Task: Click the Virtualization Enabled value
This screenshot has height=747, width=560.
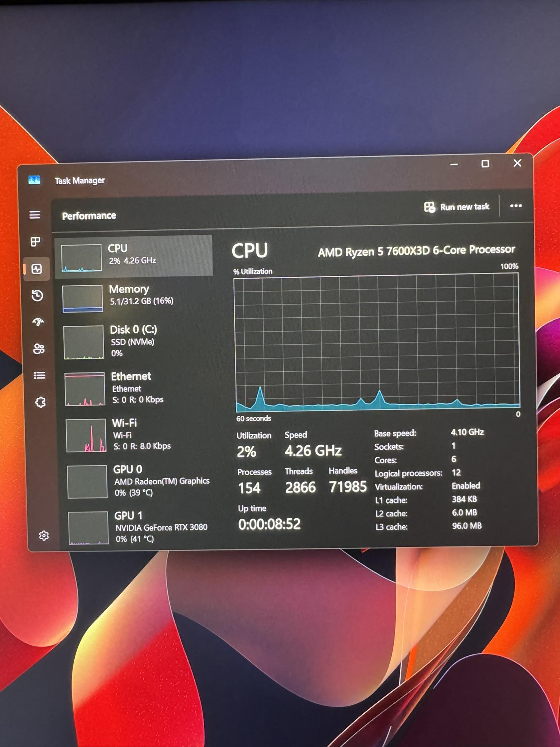Action: point(466,486)
